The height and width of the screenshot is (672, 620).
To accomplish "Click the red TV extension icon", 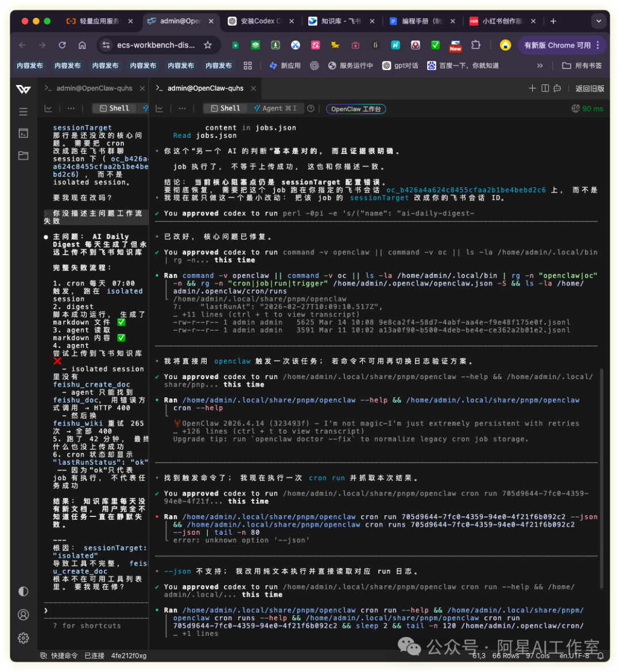I will pos(355,45).
